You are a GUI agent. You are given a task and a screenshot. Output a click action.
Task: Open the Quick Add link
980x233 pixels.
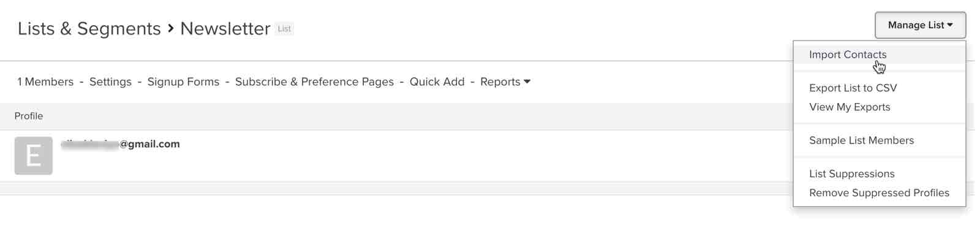(437, 82)
